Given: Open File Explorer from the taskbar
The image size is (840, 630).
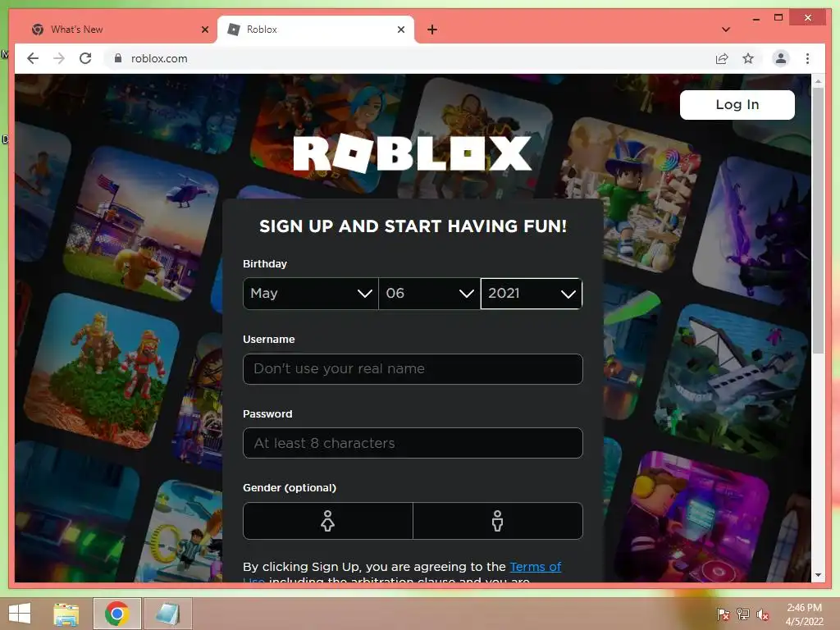Looking at the screenshot, I should [66, 614].
